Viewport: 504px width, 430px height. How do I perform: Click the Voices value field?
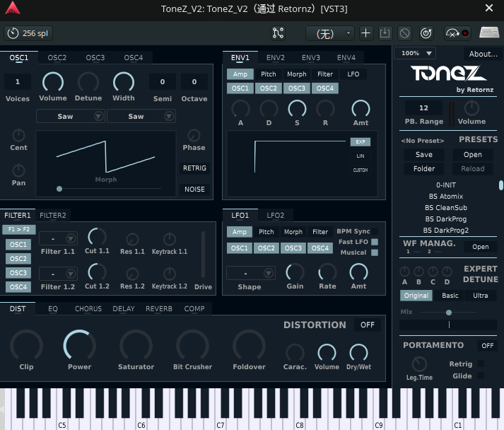pyautogui.click(x=18, y=82)
